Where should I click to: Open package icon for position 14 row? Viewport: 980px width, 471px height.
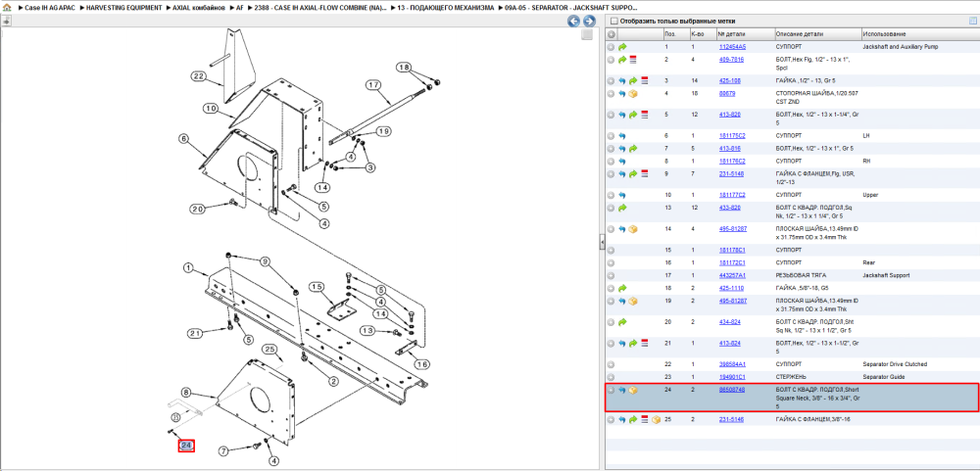click(633, 229)
